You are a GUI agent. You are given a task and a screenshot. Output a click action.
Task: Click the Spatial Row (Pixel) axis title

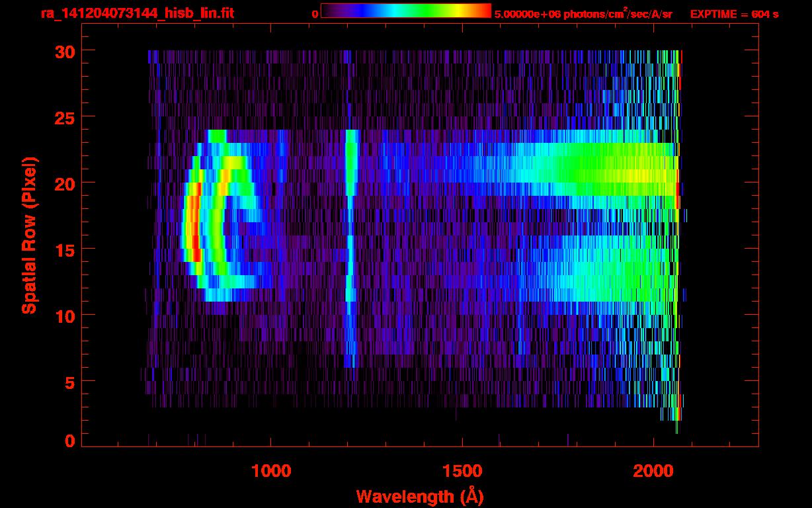29,235
